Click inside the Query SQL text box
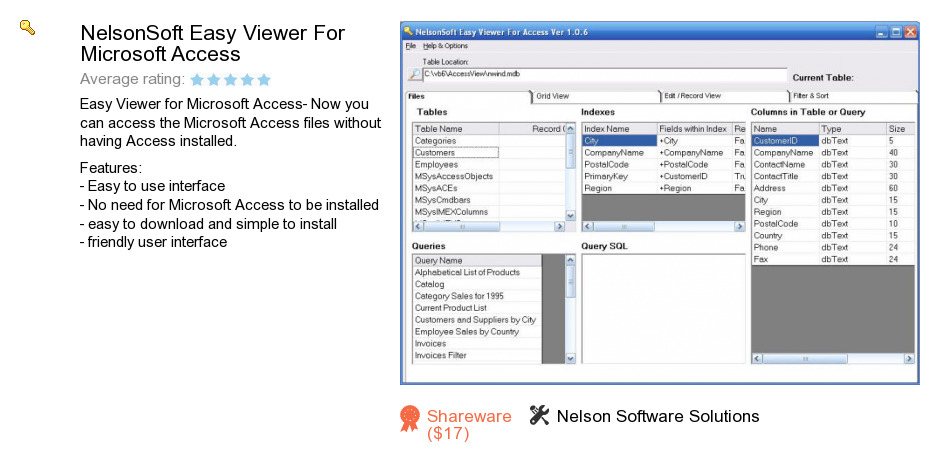This screenshot has width=940, height=469. click(x=663, y=308)
